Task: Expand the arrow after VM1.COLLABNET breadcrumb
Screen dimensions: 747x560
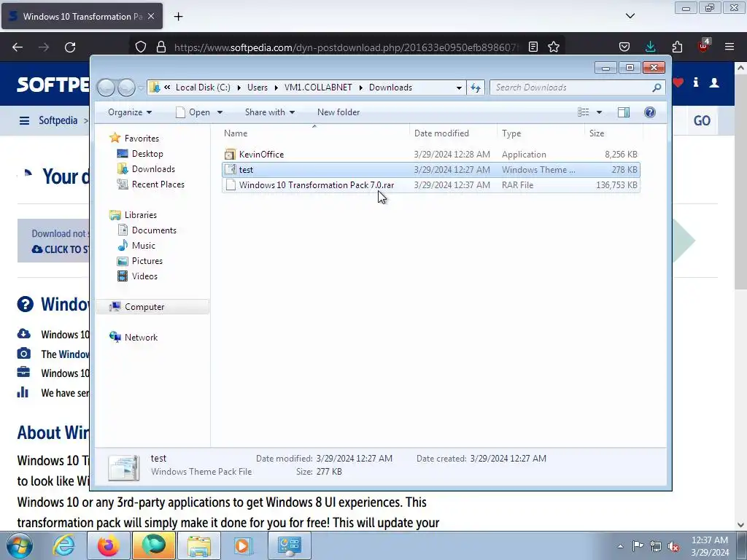Action: pos(360,87)
